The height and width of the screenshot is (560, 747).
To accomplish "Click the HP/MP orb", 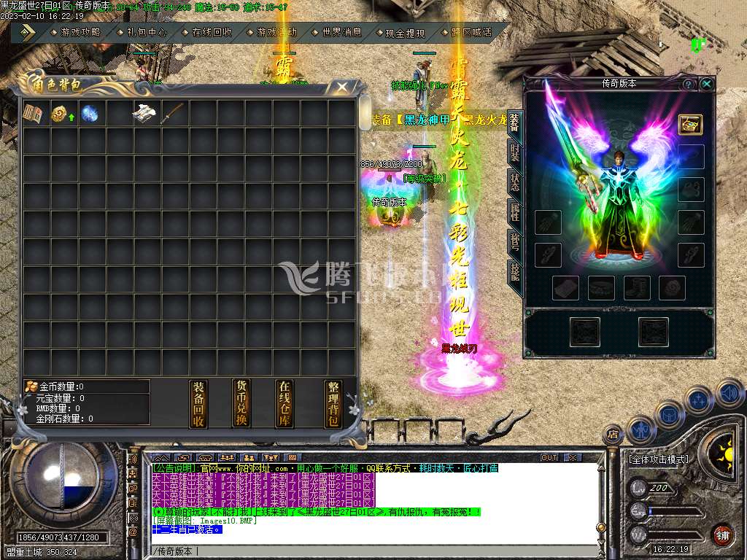I will click(62, 477).
